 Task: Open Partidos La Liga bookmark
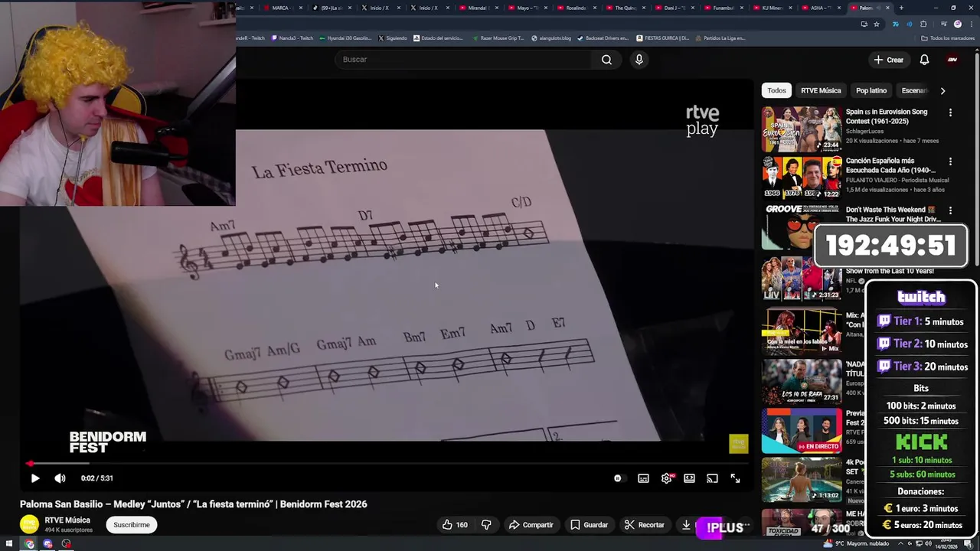click(x=720, y=38)
